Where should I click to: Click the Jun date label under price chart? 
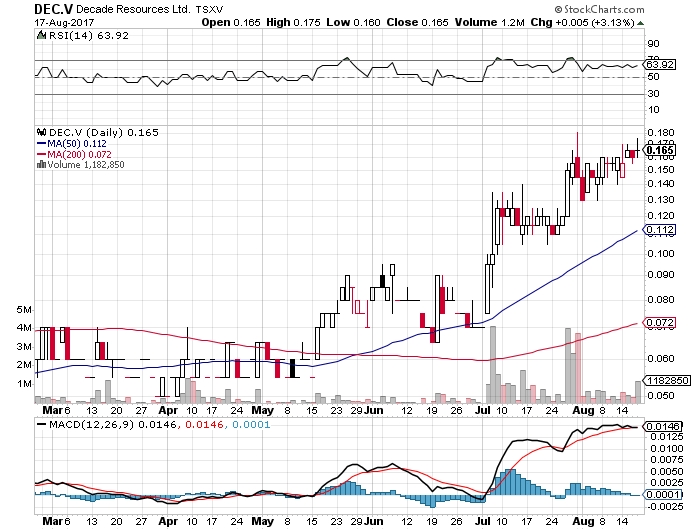pyautogui.click(x=374, y=410)
